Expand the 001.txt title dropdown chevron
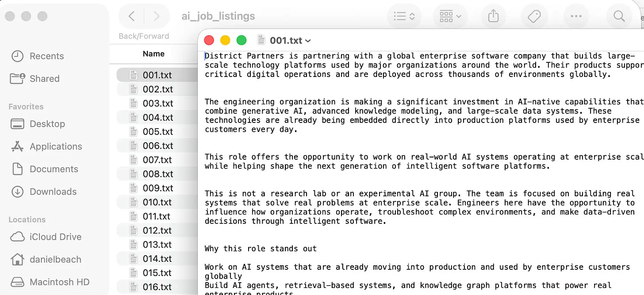 click(x=308, y=41)
